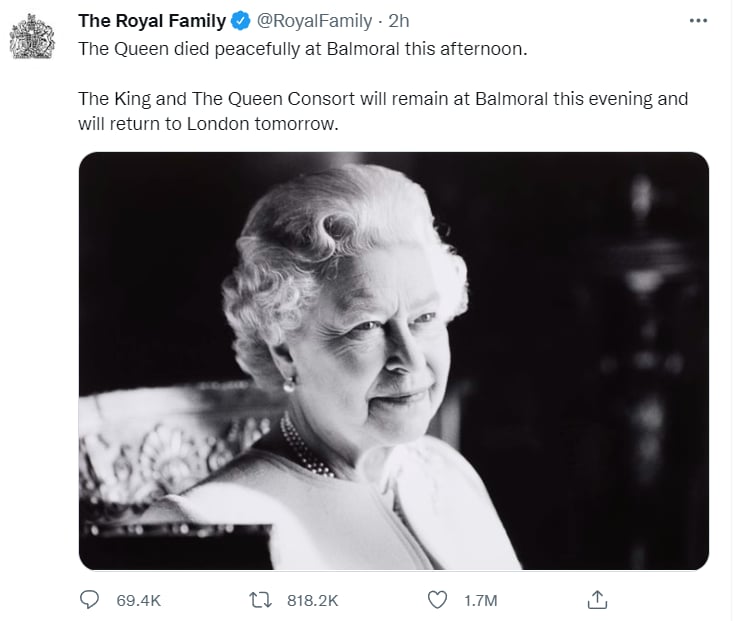Click the blue verified badge
Screen dimensions: 736x621
click(x=241, y=21)
